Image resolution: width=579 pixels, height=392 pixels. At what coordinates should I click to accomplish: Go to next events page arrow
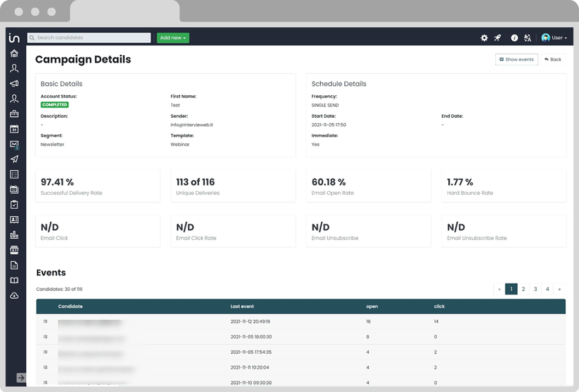point(559,289)
